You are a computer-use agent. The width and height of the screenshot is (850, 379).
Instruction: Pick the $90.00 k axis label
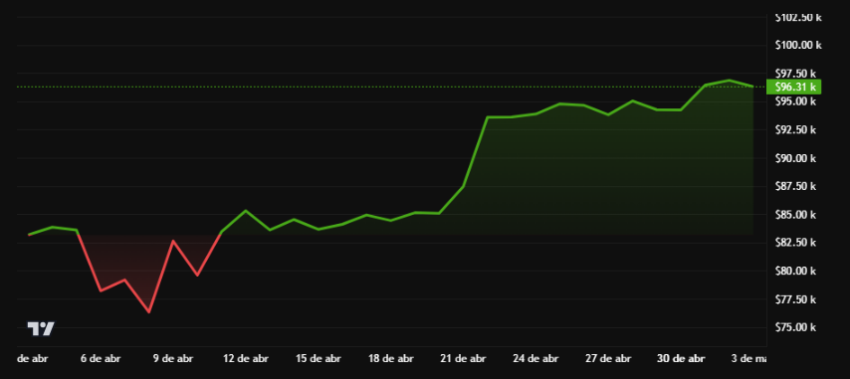(795, 158)
